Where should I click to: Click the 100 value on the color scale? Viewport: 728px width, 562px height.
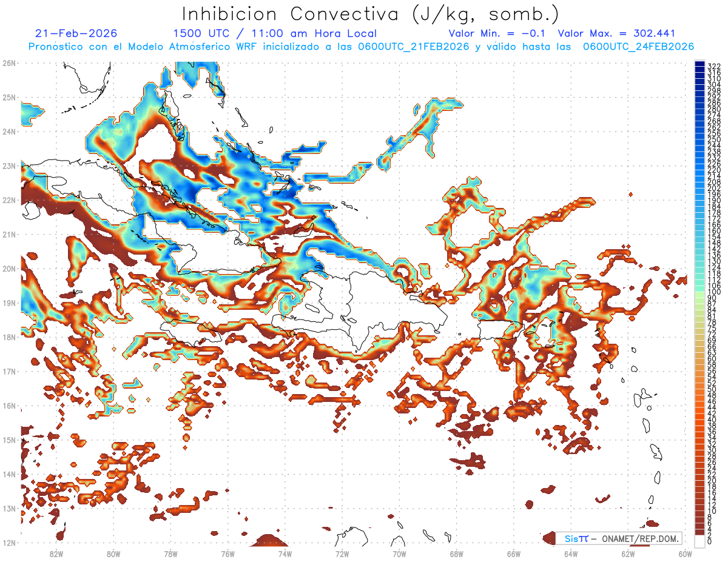click(x=714, y=292)
